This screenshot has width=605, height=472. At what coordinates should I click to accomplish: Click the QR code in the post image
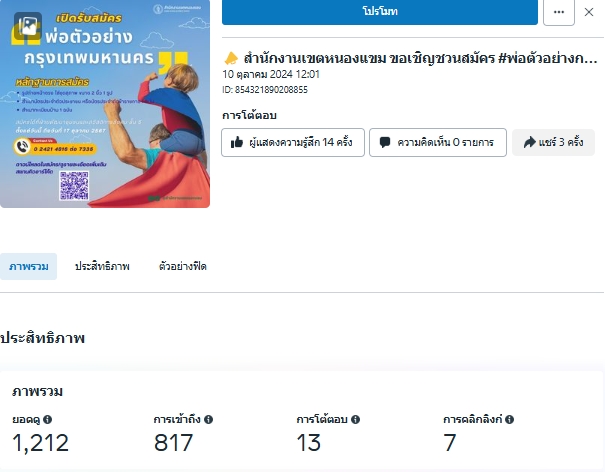pos(74,186)
